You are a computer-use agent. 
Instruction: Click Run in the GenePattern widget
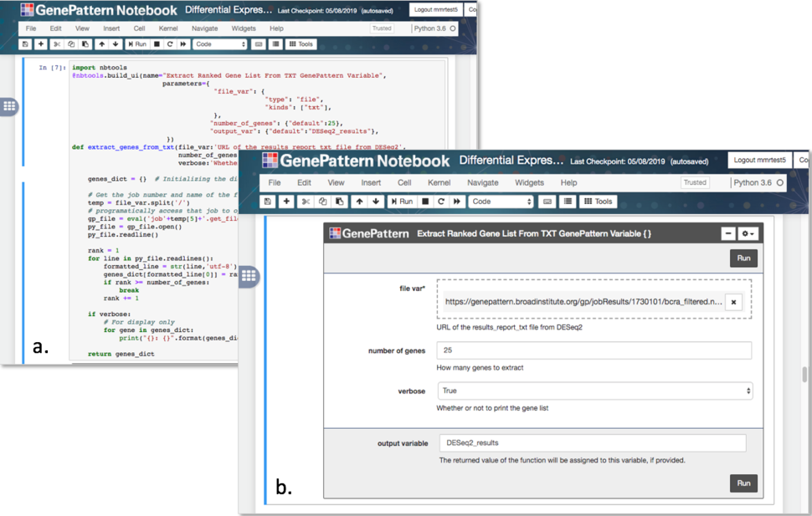click(x=743, y=258)
